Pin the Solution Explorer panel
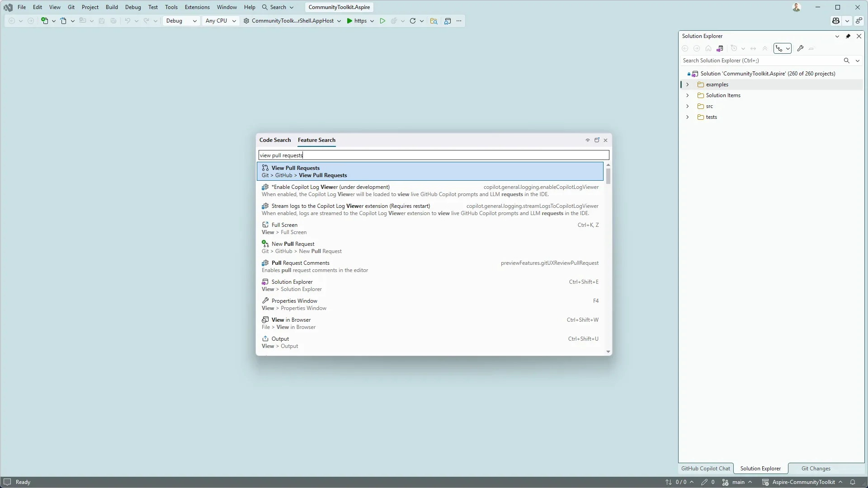Image resolution: width=868 pixels, height=488 pixels. coord(848,36)
